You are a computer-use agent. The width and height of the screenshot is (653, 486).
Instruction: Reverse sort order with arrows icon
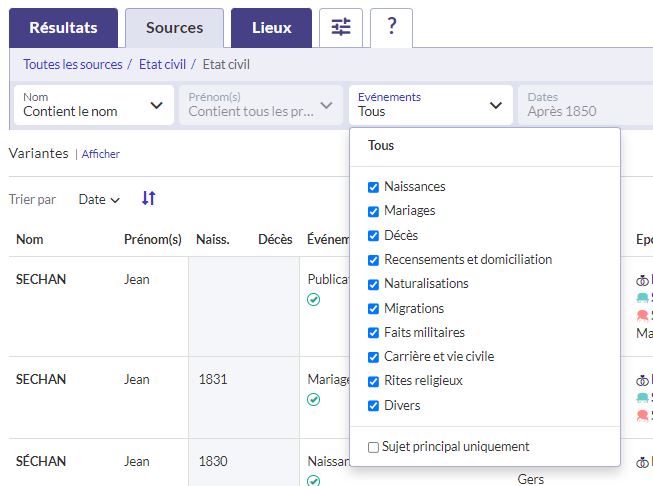click(148, 199)
